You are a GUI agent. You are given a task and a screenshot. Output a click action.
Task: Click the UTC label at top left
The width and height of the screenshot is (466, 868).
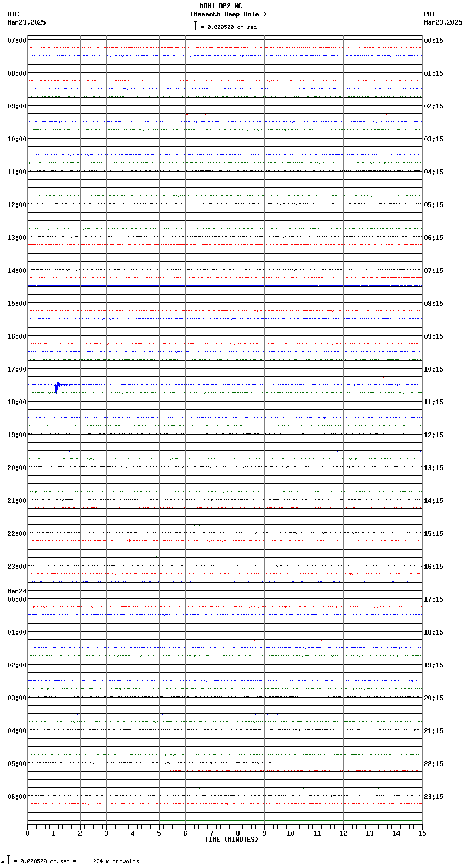[13, 14]
